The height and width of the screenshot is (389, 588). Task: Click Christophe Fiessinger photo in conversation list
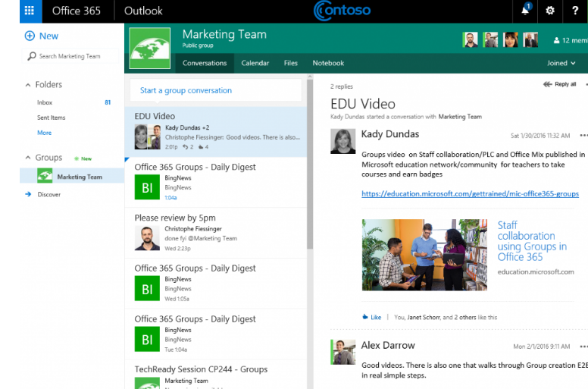click(x=147, y=238)
